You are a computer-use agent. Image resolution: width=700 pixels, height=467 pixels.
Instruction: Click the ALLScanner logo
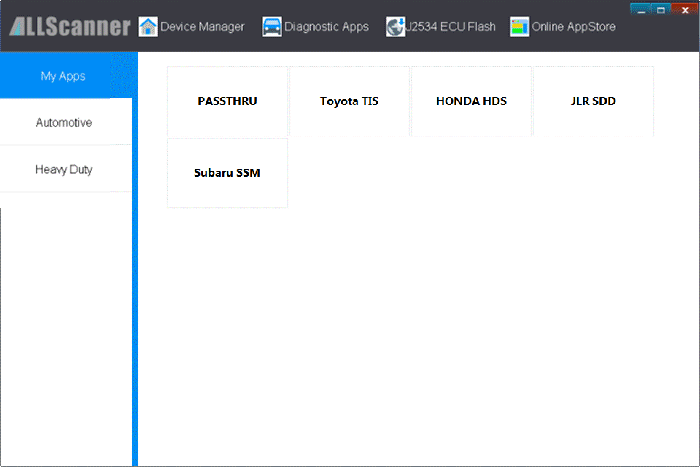pos(70,26)
